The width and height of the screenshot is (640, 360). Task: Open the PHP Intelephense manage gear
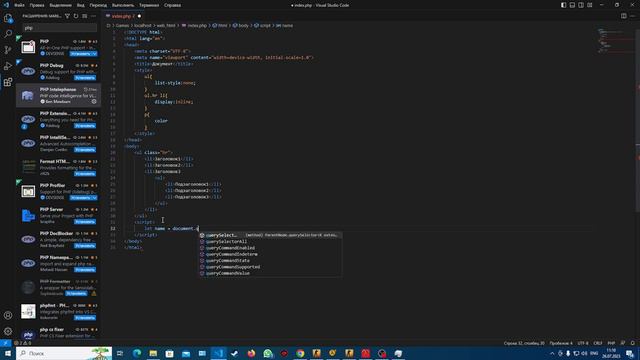point(94,101)
